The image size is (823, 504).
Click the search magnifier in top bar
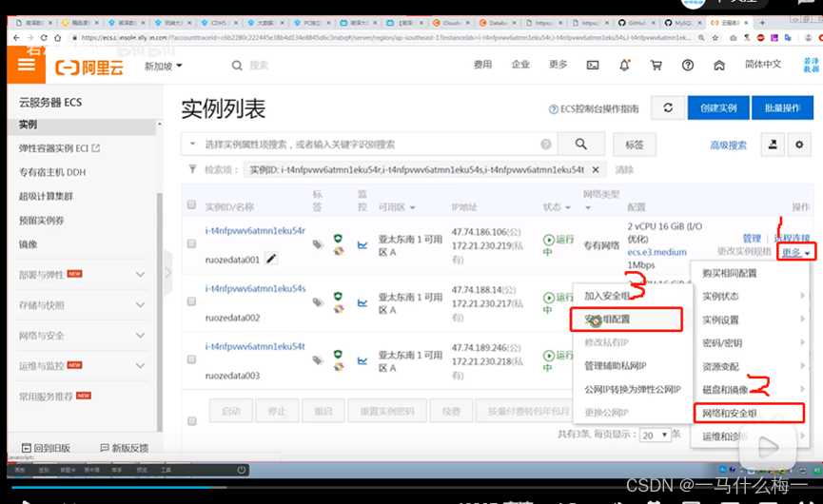point(237,66)
